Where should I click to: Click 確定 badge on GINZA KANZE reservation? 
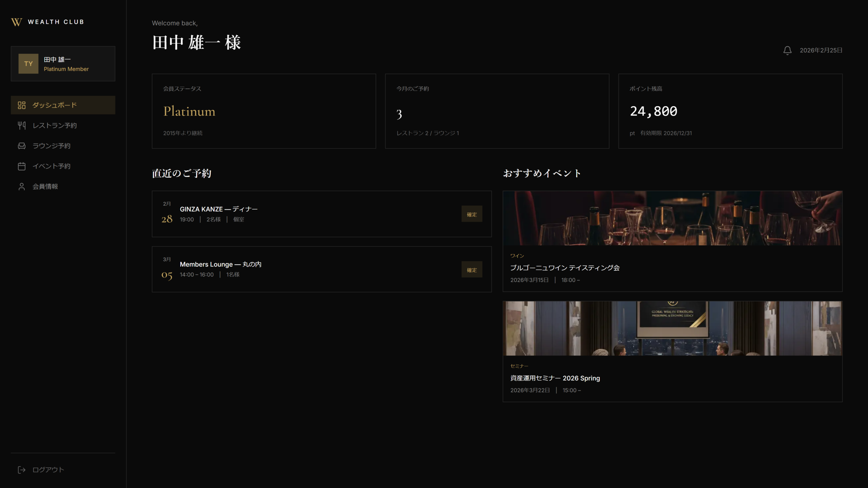tap(472, 214)
